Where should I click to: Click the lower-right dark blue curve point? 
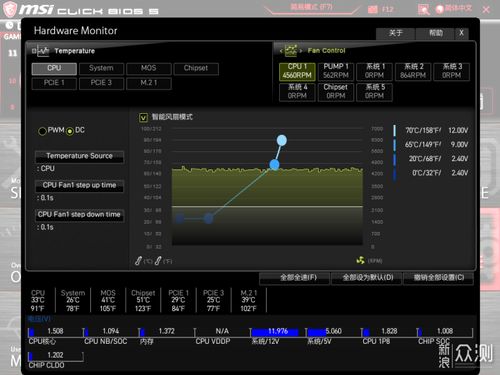tap(208, 219)
